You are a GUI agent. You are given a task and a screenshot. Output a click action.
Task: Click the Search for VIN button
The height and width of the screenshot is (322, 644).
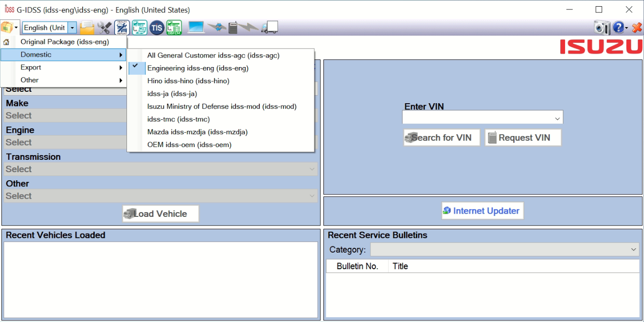442,137
